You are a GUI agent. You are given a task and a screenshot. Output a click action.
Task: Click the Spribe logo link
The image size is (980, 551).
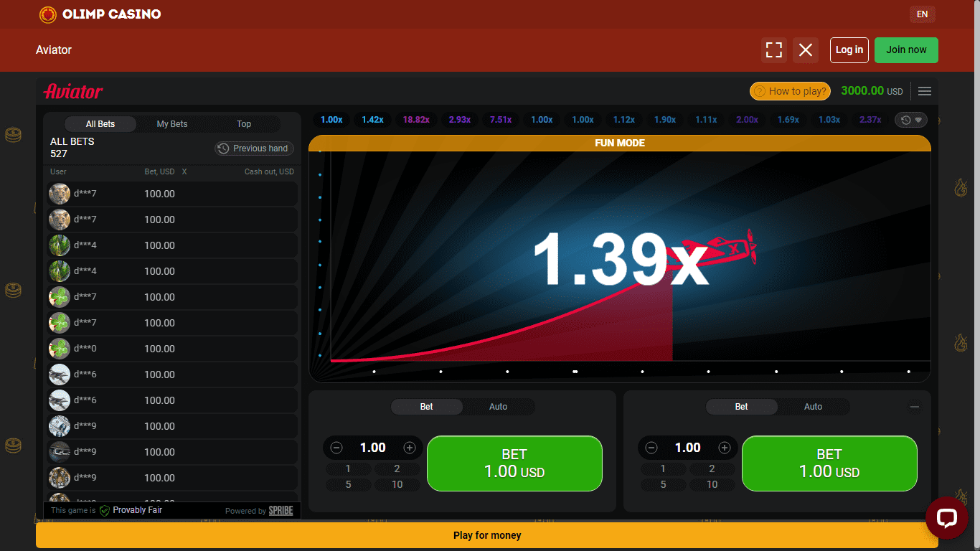tap(281, 511)
